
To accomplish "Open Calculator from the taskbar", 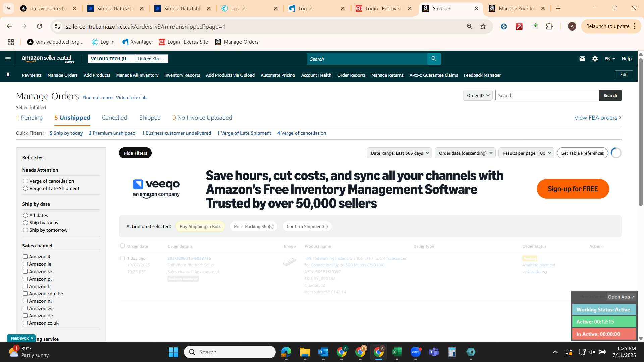I will click(452, 352).
